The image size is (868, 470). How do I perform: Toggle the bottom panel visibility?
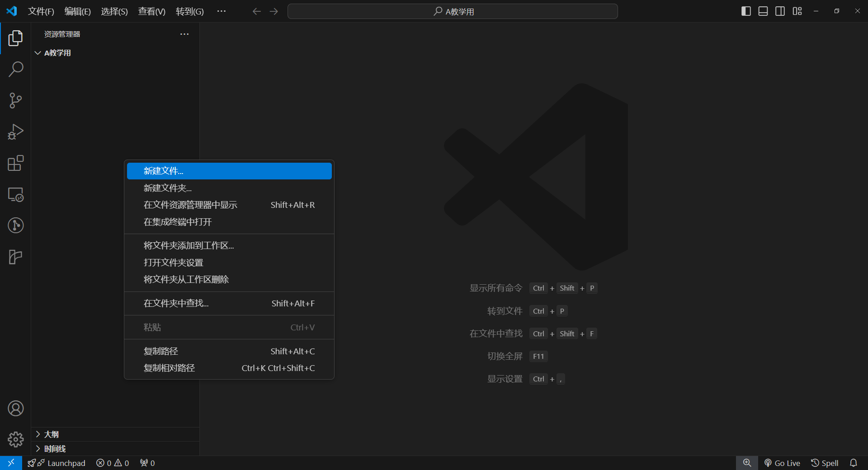763,11
